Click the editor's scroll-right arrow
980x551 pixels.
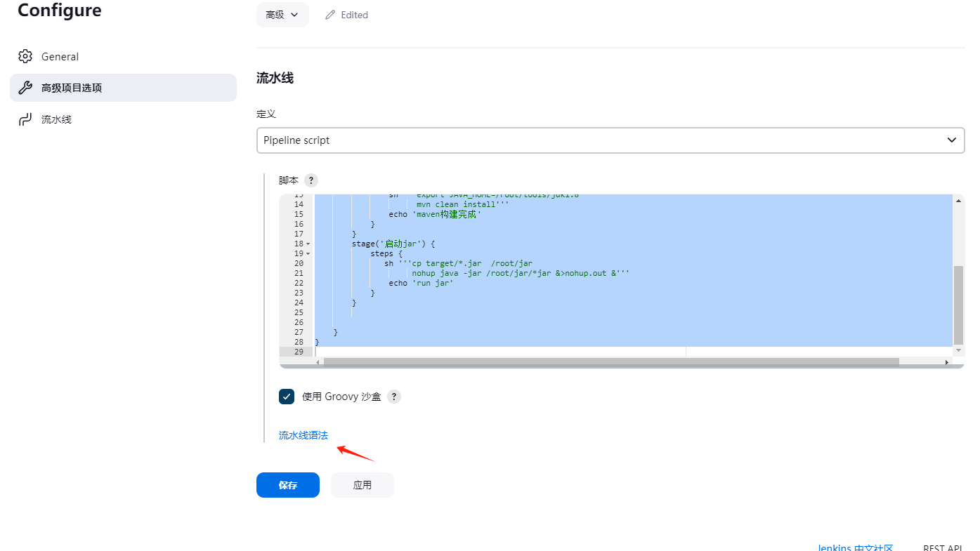click(x=947, y=362)
